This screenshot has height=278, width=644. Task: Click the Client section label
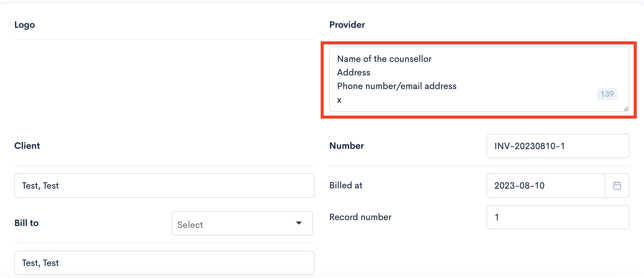tap(27, 146)
